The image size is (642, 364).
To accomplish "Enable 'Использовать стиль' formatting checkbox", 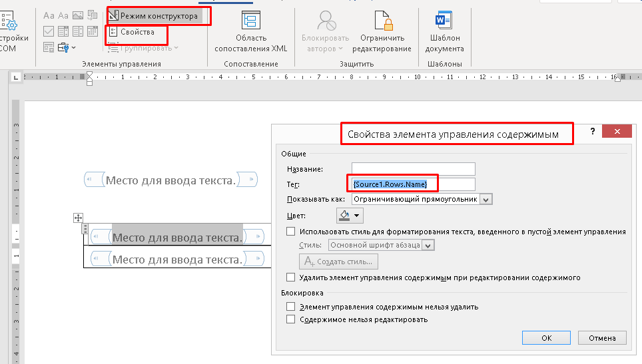I will tap(290, 232).
